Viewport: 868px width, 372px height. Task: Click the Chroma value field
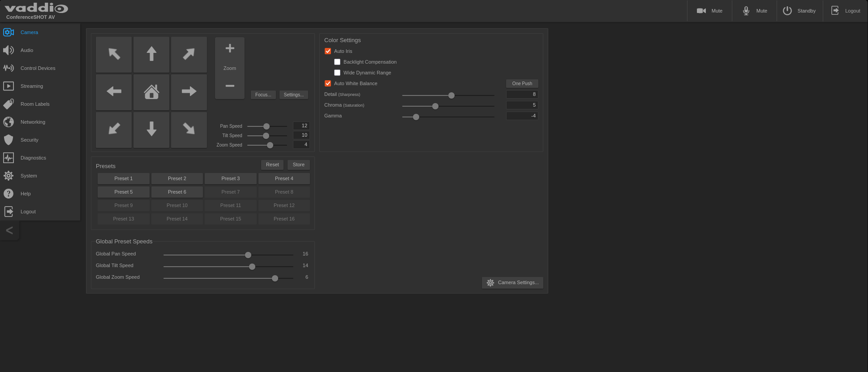[x=522, y=105]
